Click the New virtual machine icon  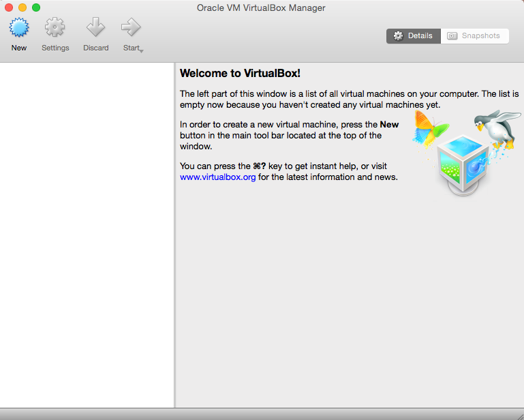coord(19,28)
